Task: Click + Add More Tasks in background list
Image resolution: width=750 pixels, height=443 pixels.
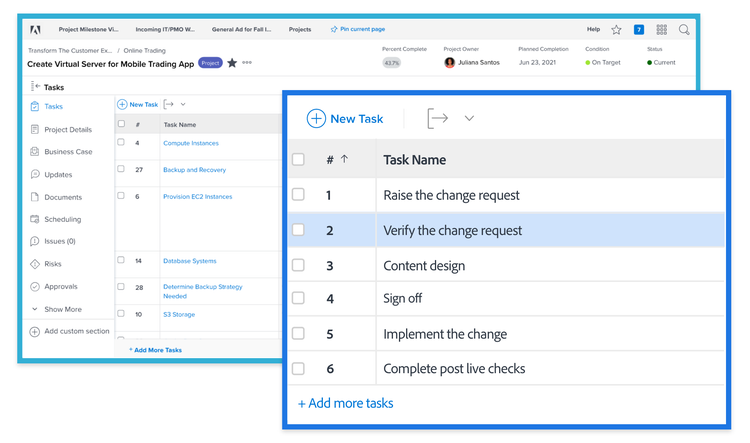Action: click(x=155, y=350)
